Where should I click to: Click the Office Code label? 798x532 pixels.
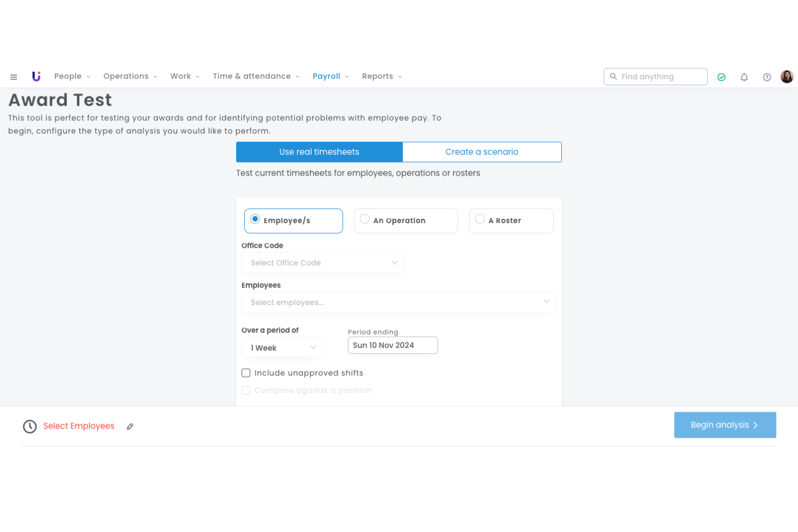point(262,246)
